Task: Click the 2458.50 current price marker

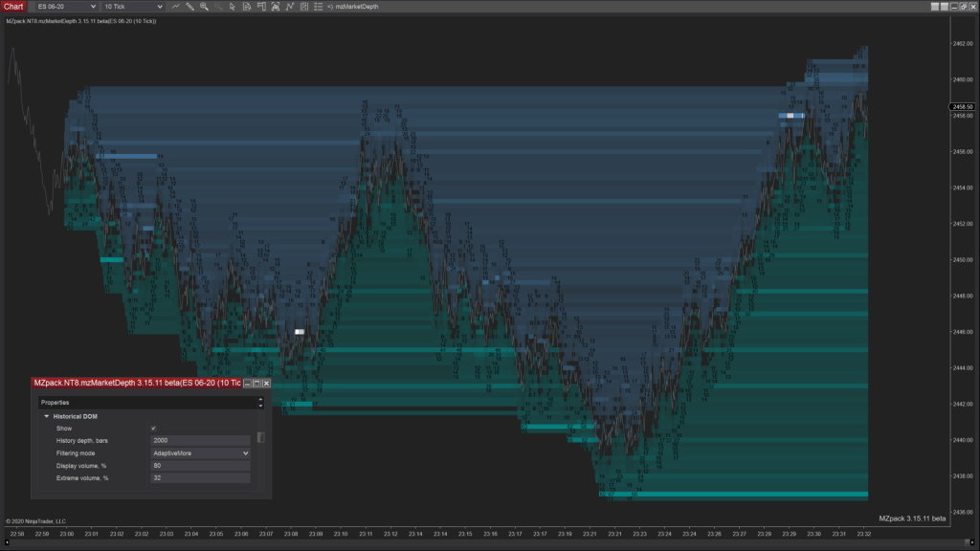Action: pyautogui.click(x=963, y=107)
